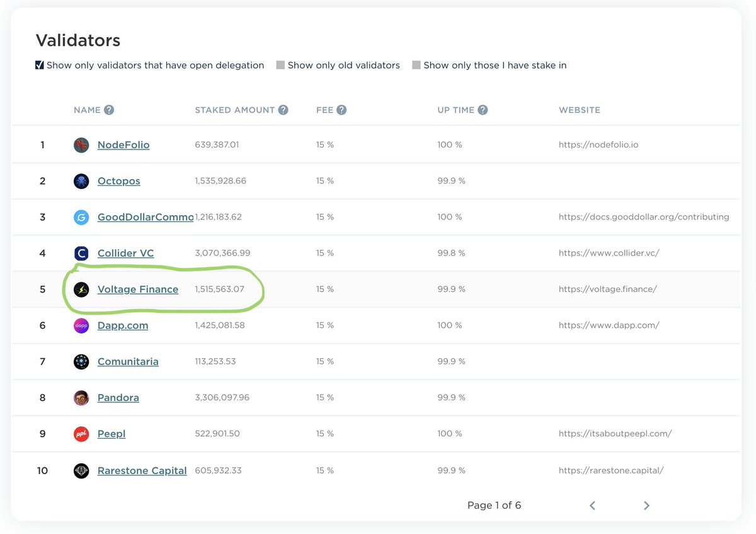Open the Pandora validator link
The image size is (756, 534).
point(118,398)
